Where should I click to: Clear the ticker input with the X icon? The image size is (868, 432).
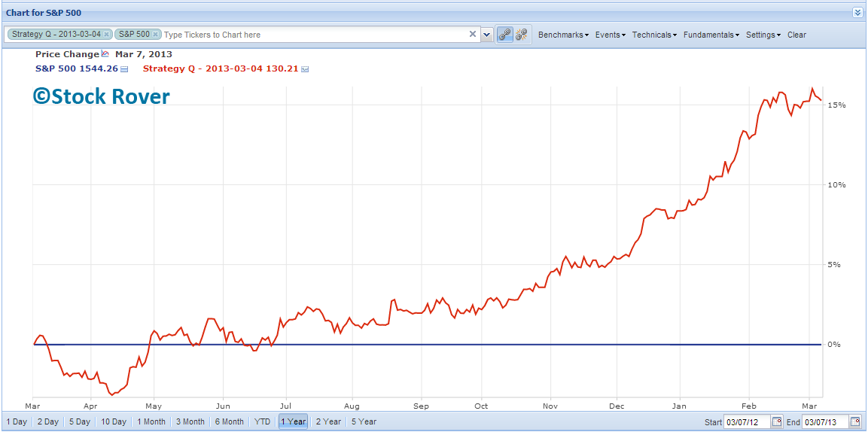(x=473, y=35)
